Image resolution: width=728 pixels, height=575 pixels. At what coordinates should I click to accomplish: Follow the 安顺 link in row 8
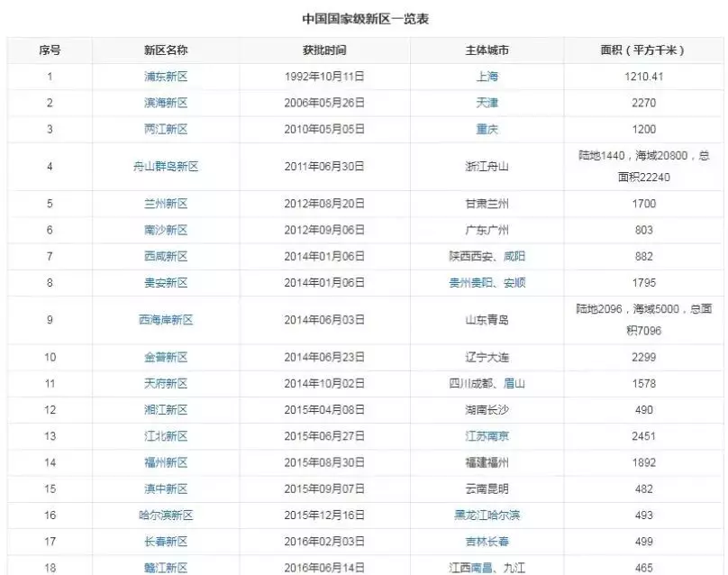click(514, 283)
